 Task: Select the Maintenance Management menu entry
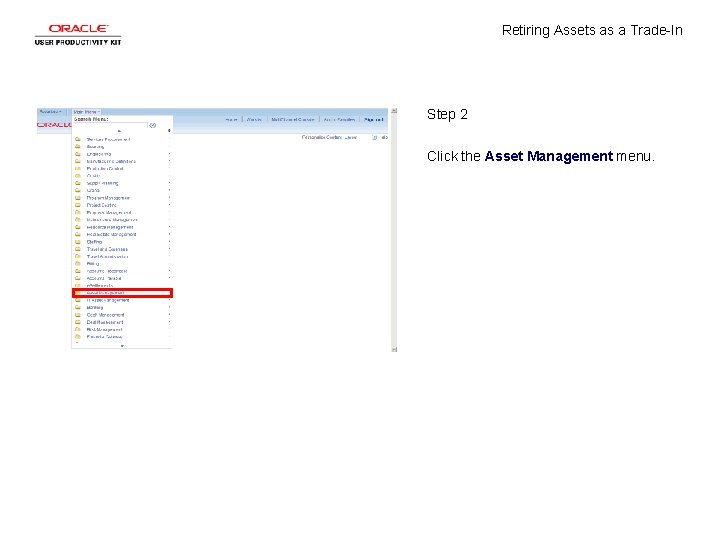(x=112, y=220)
